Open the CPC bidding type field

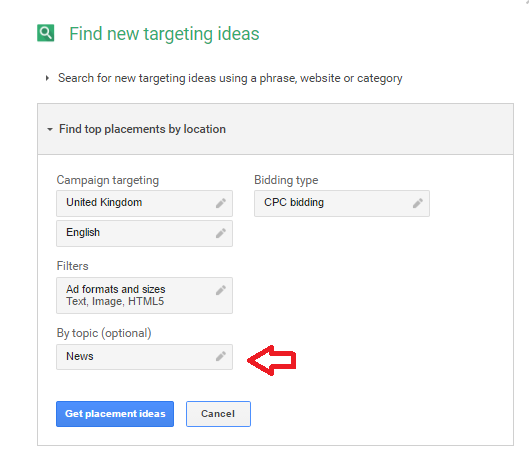pos(342,203)
